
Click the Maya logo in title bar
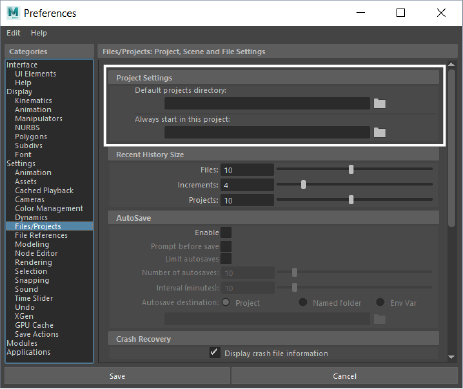[13, 13]
